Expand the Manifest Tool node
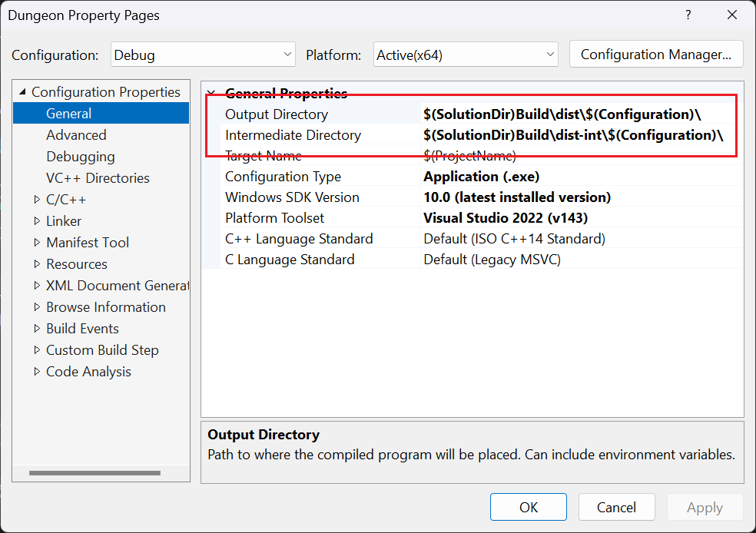The width and height of the screenshot is (756, 533). 37,243
